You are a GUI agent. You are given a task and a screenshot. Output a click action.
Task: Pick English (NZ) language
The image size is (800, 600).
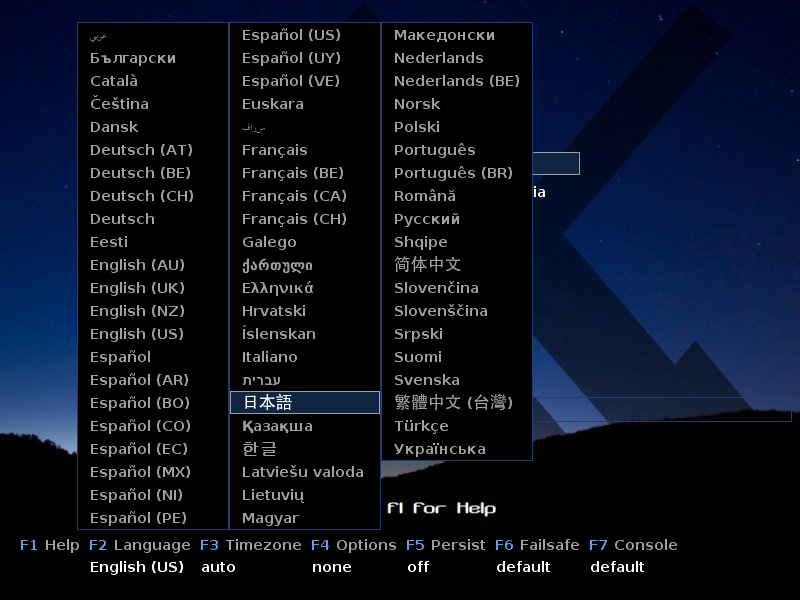tap(137, 311)
